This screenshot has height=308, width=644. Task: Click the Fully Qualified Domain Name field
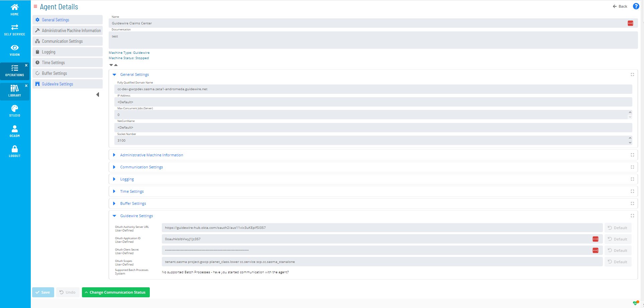373,89
